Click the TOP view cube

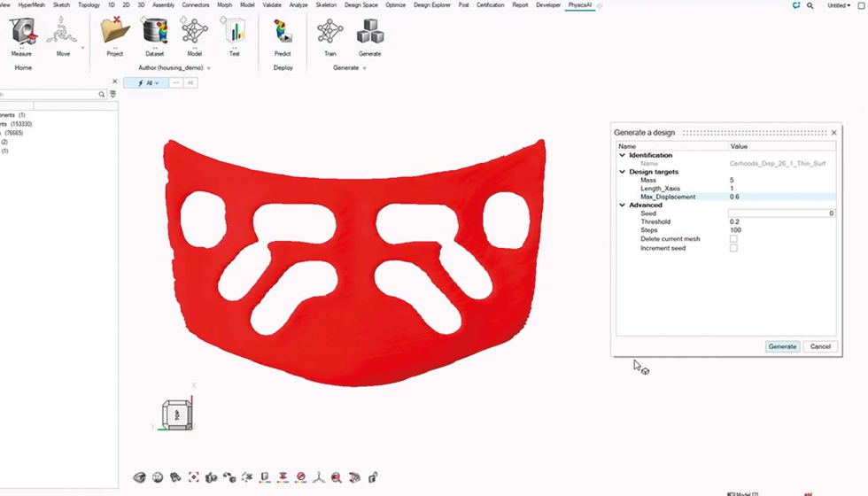pos(176,415)
